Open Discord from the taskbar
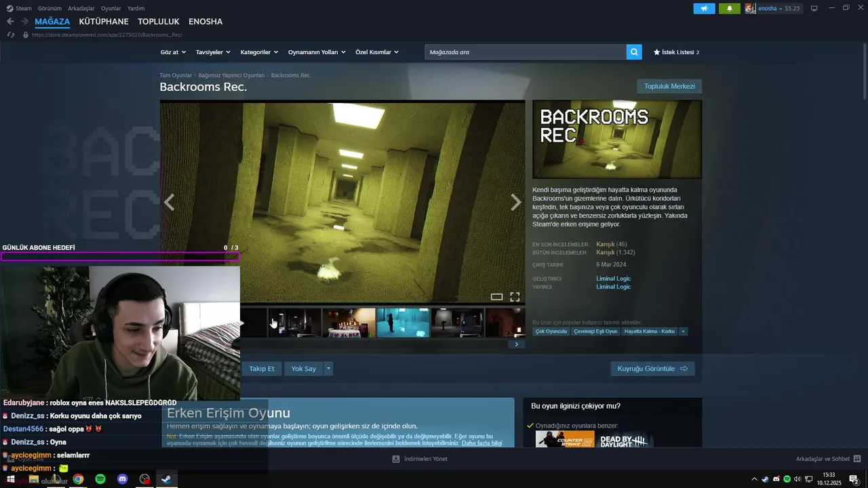The width and height of the screenshot is (868, 488). pyautogui.click(x=122, y=479)
